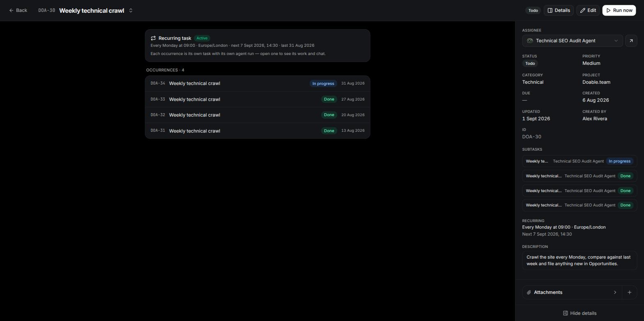Toggle the Details panel button
Viewport: 644px width, 321px height.
[x=559, y=10]
